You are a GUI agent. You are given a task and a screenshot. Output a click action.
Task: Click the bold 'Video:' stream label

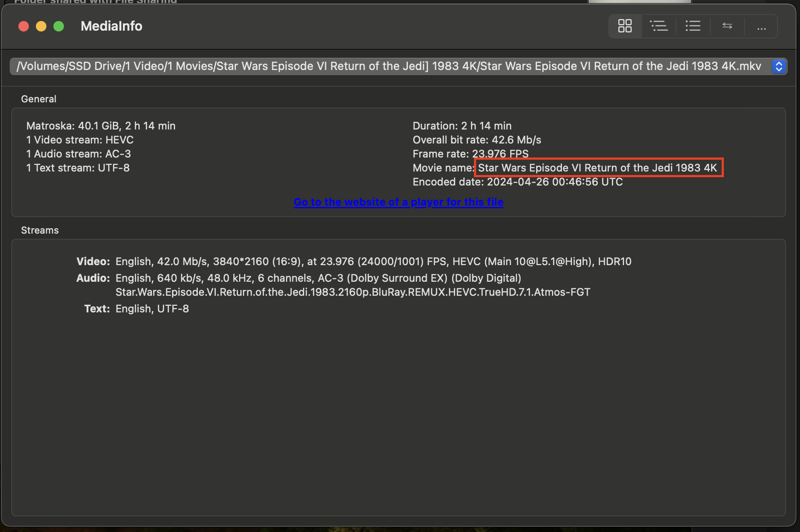pos(93,262)
